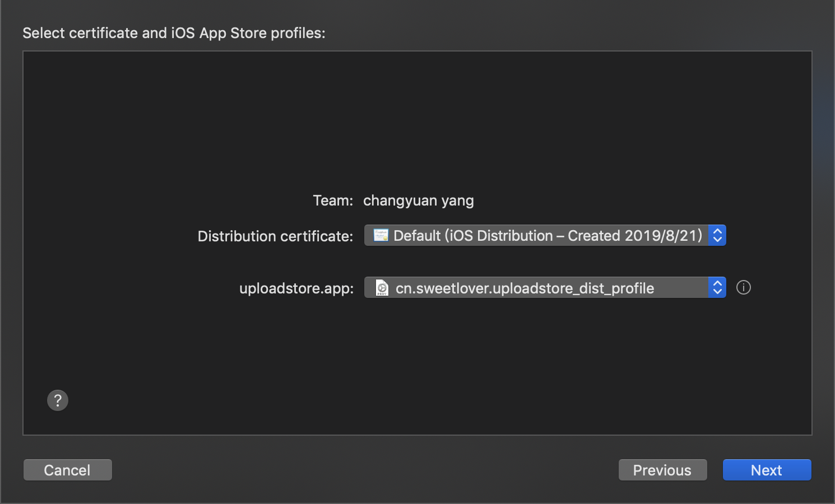Open the Distribution certificate dropdown

(x=545, y=235)
